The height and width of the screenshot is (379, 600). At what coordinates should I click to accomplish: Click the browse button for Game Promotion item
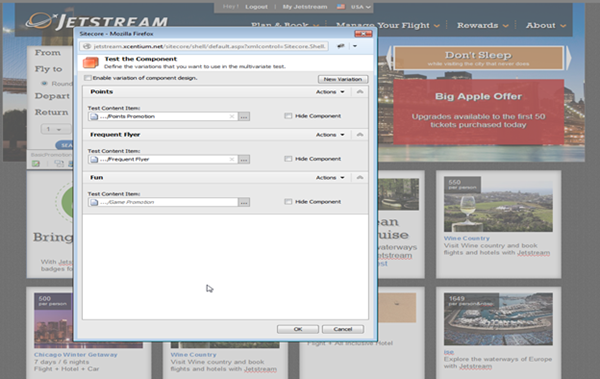click(x=244, y=202)
